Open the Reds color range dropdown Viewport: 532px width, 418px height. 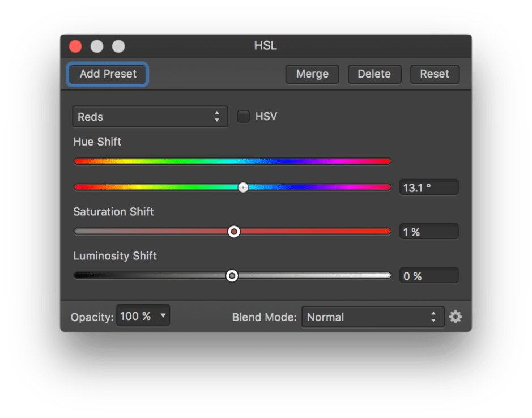[x=150, y=117]
